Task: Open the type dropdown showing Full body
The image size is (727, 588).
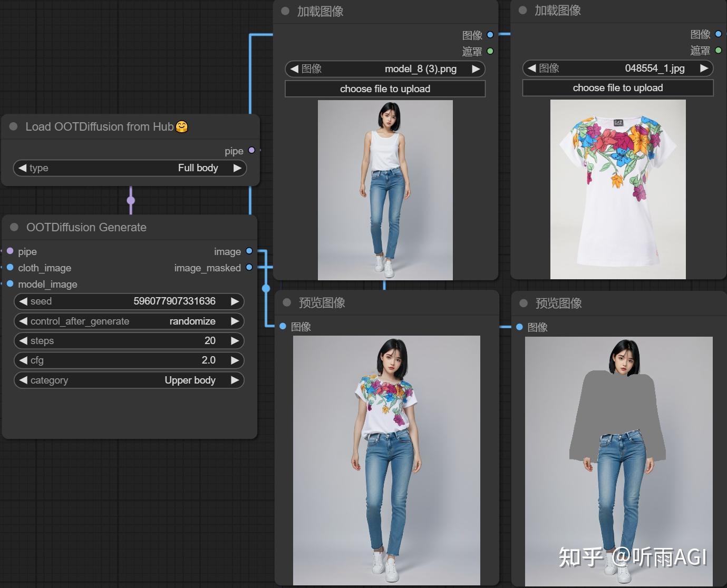Action: (130, 168)
